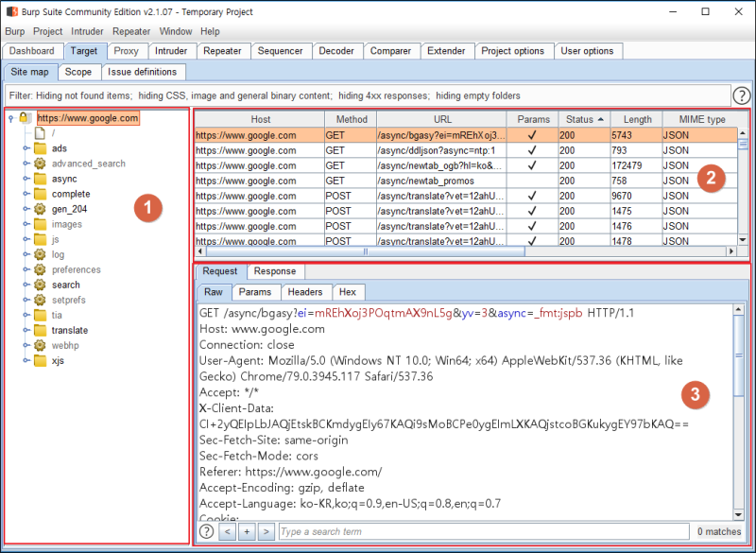Screen dimensions: 756x553
Task: Open the search help question mark icon
Action: click(207, 531)
